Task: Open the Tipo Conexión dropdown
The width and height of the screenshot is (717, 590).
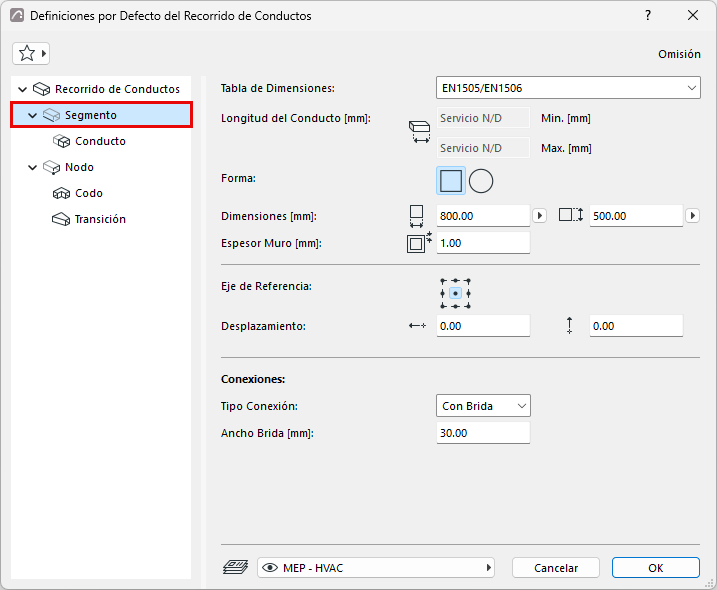Action: click(x=483, y=406)
